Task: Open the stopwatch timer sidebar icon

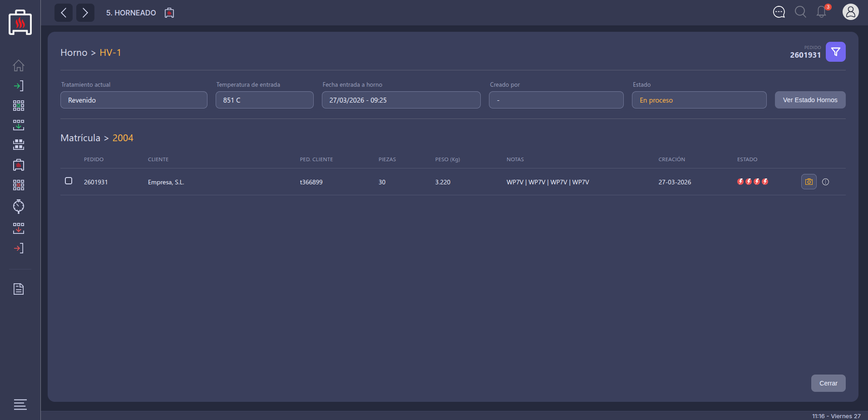Action: coord(19,206)
